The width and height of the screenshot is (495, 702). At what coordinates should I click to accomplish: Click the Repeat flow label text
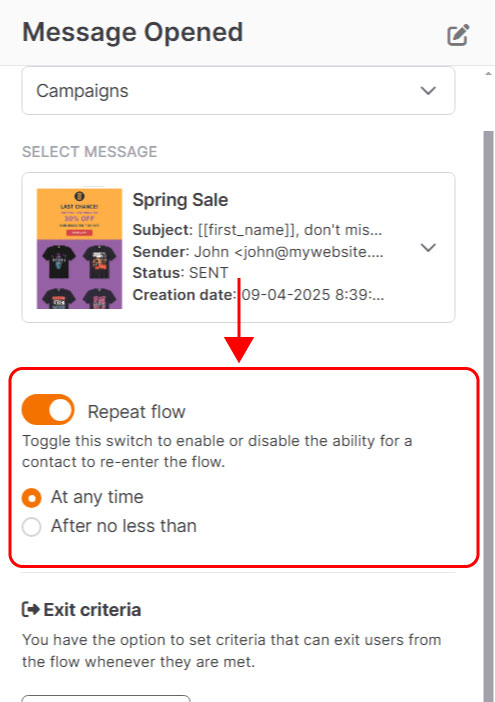137,412
